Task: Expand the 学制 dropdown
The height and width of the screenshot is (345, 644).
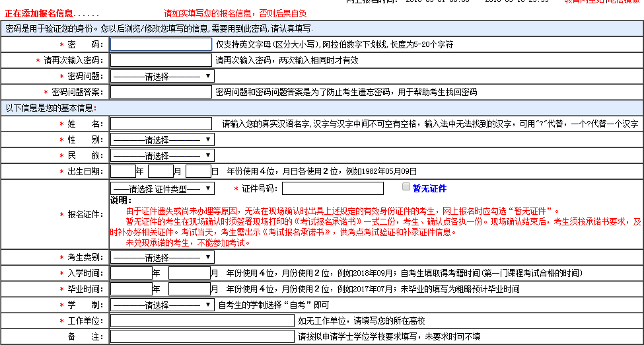Action: (x=162, y=305)
